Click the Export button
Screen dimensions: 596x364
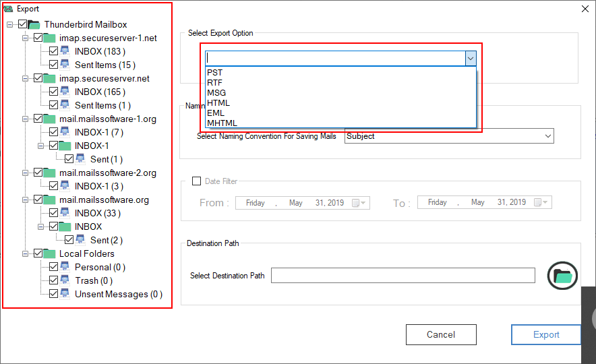click(x=546, y=335)
